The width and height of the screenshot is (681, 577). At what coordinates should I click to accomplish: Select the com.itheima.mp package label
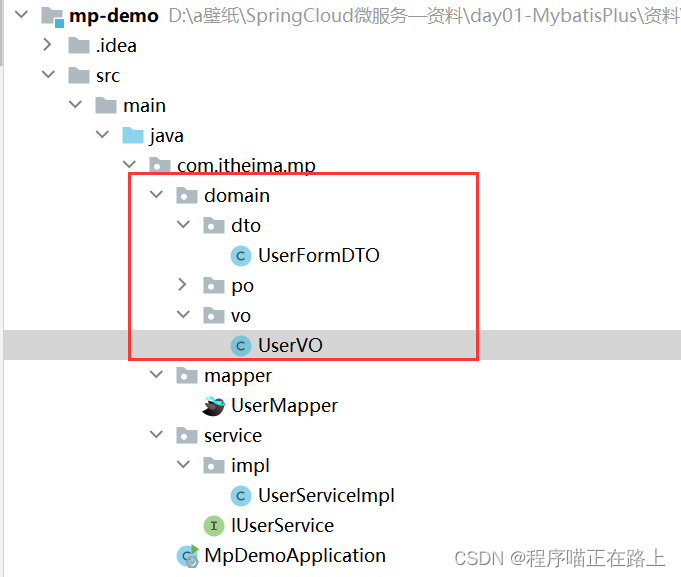[x=246, y=165]
